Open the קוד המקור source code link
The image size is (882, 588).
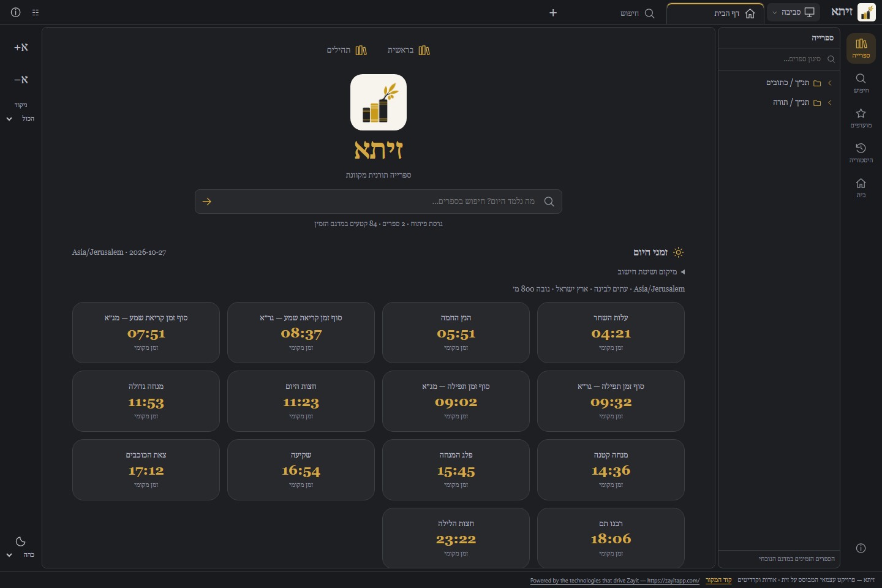718,580
